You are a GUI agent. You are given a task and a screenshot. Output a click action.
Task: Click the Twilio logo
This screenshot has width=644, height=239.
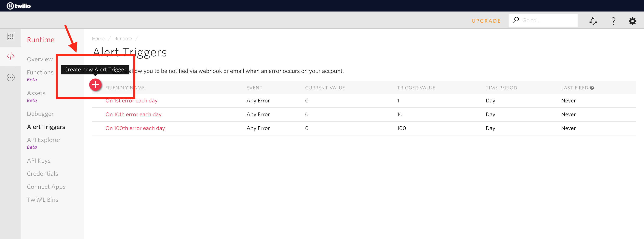[x=19, y=6]
